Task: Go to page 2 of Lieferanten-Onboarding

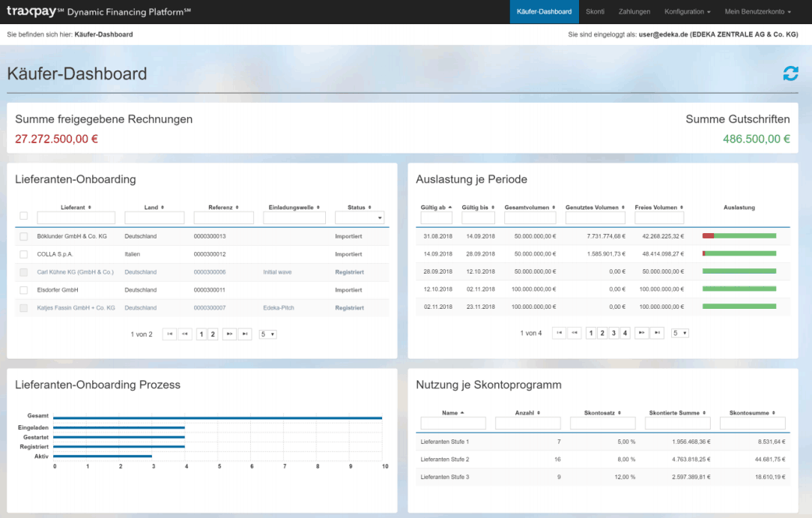Action: coord(213,334)
